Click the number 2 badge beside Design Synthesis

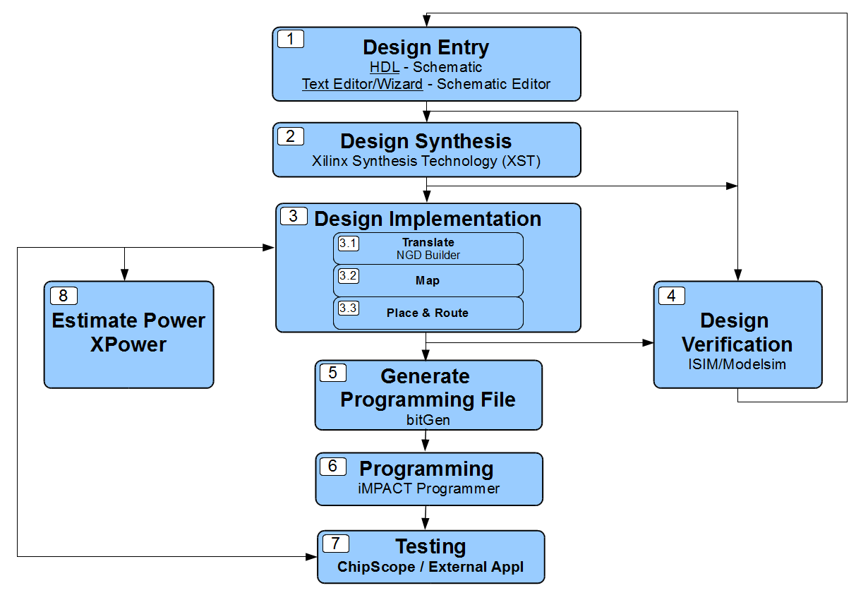[x=291, y=136]
